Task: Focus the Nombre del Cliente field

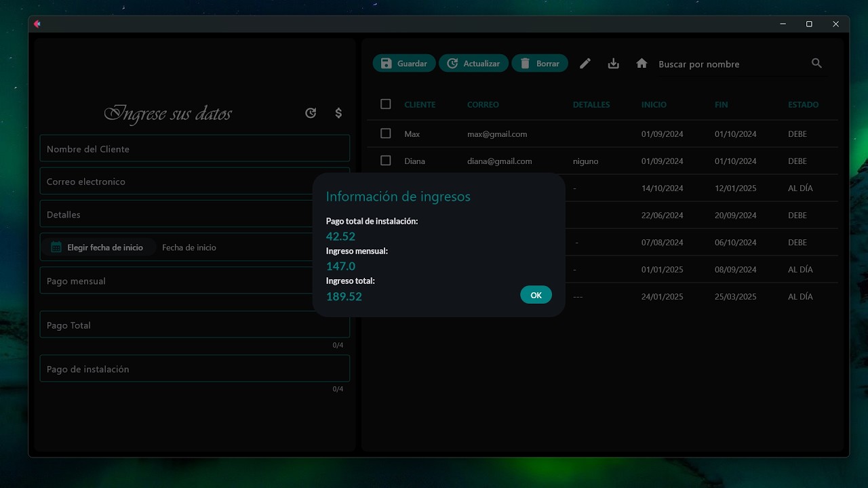Action: 195,148
